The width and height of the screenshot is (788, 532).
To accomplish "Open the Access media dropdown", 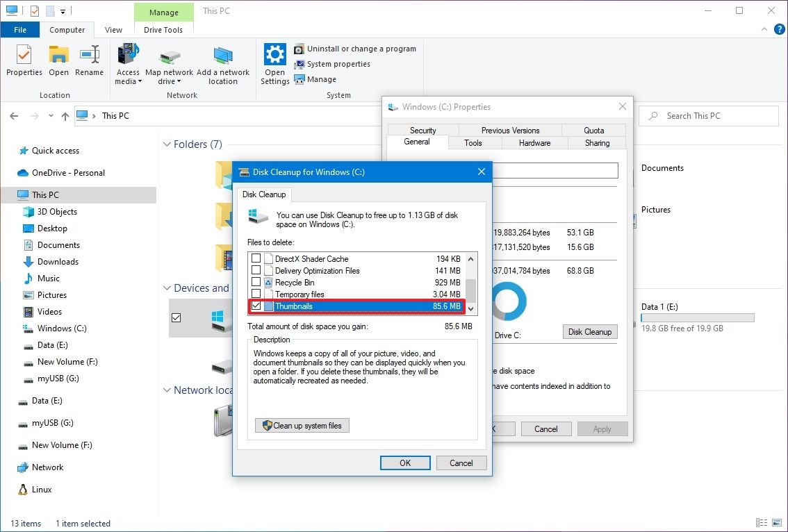I will click(x=128, y=63).
